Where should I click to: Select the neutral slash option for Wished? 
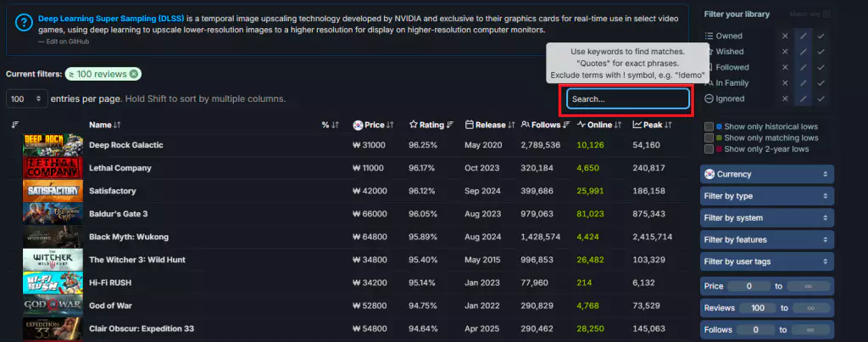(x=804, y=52)
